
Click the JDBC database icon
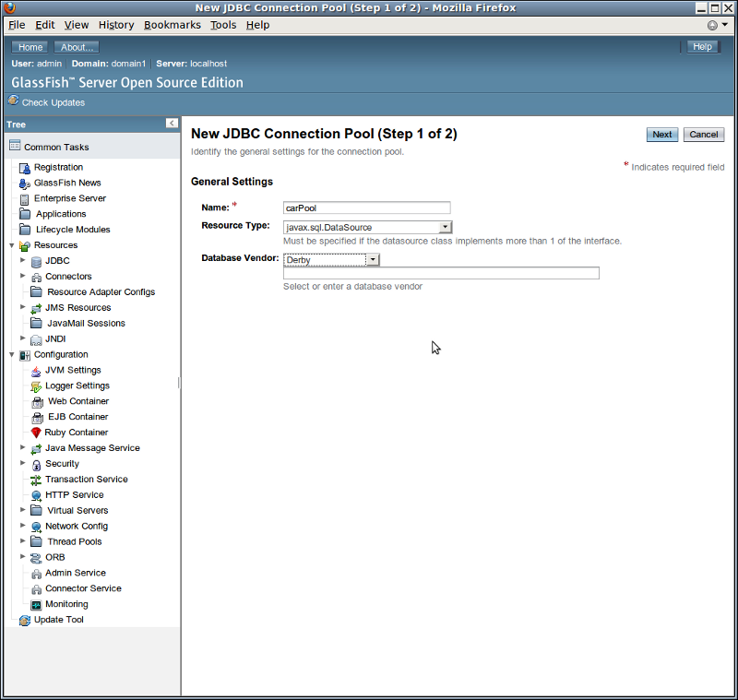(x=36, y=262)
